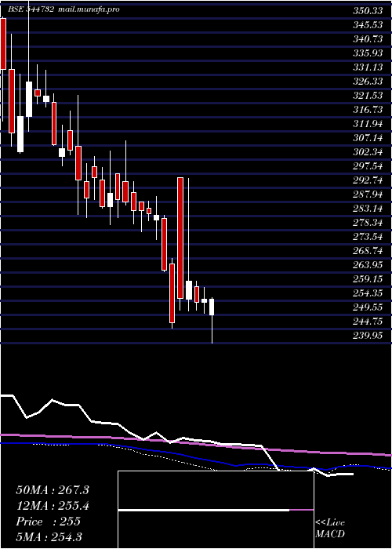
Task: Select the 273.54 price axis label
Action: [x=368, y=237]
